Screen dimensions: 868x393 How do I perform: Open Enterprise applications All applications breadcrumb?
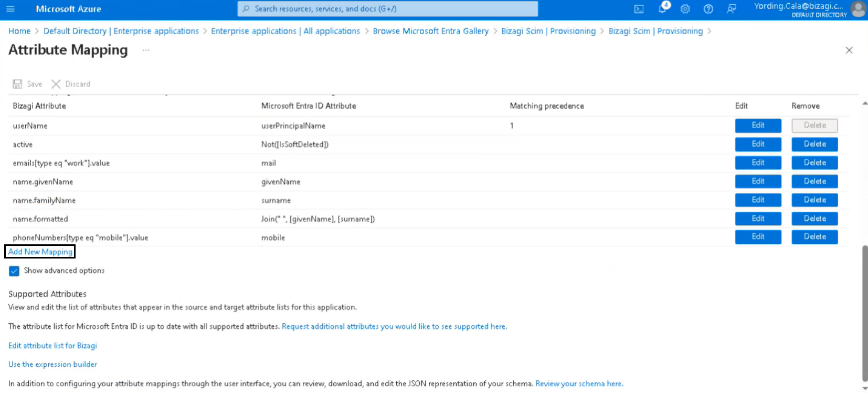(285, 31)
